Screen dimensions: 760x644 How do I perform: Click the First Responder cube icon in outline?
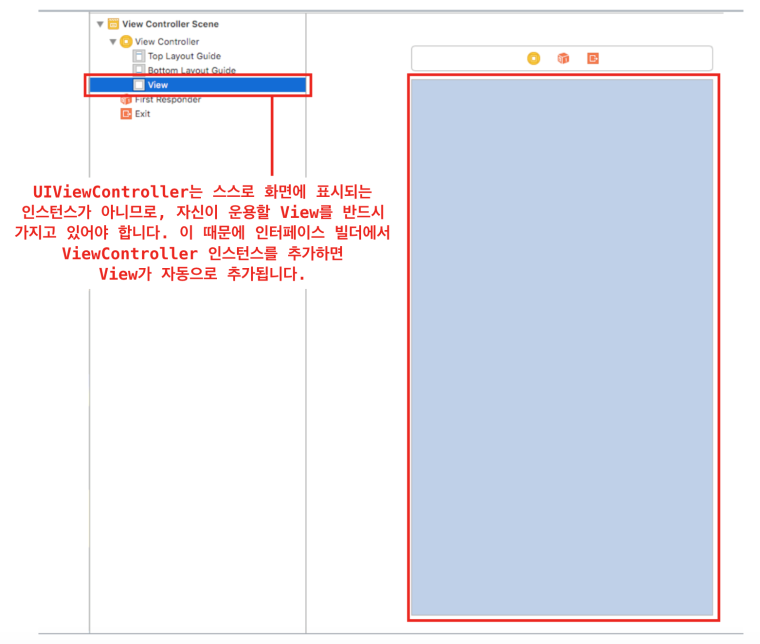(126, 99)
